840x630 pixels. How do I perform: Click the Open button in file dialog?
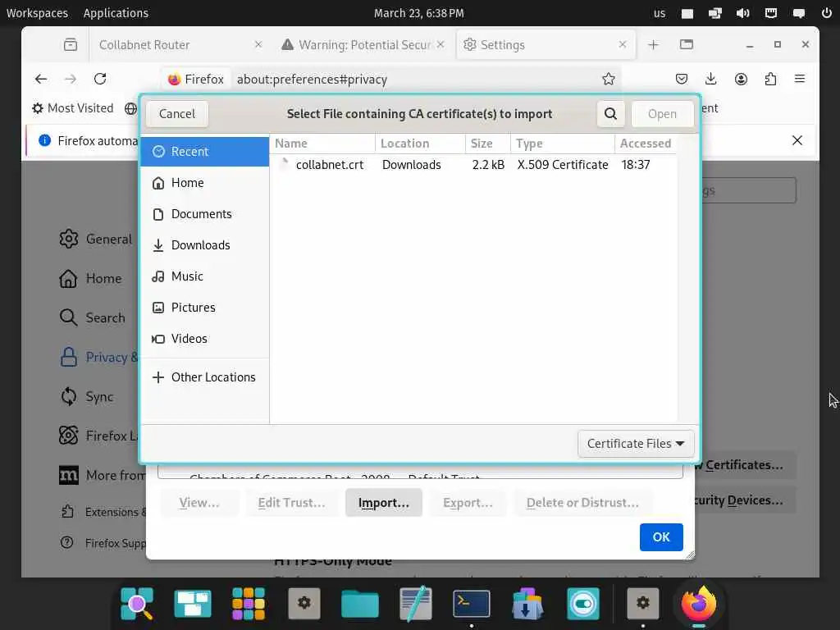662,113
